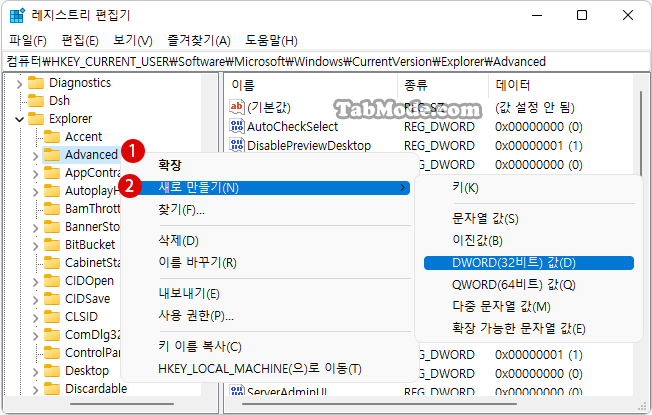Click the BitBucket folder icon
This screenshot has width=652, height=415.
(52, 245)
